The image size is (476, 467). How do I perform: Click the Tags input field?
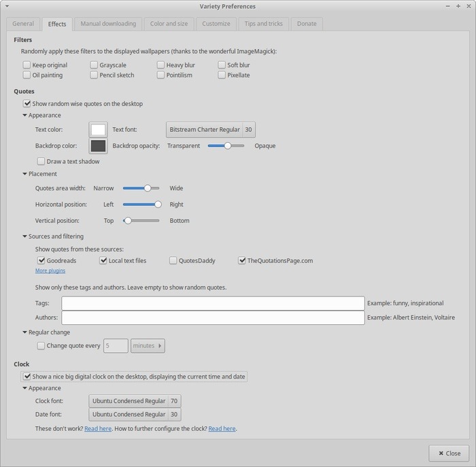coord(213,303)
